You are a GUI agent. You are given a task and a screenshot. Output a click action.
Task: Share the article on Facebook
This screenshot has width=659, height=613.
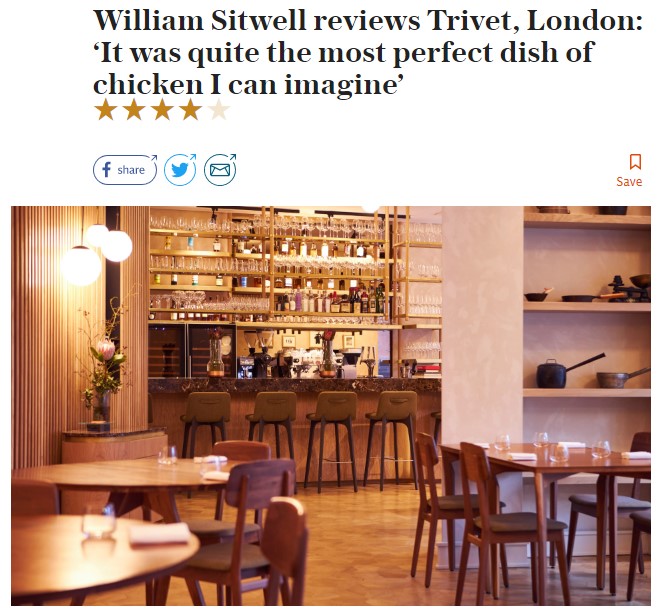(125, 170)
